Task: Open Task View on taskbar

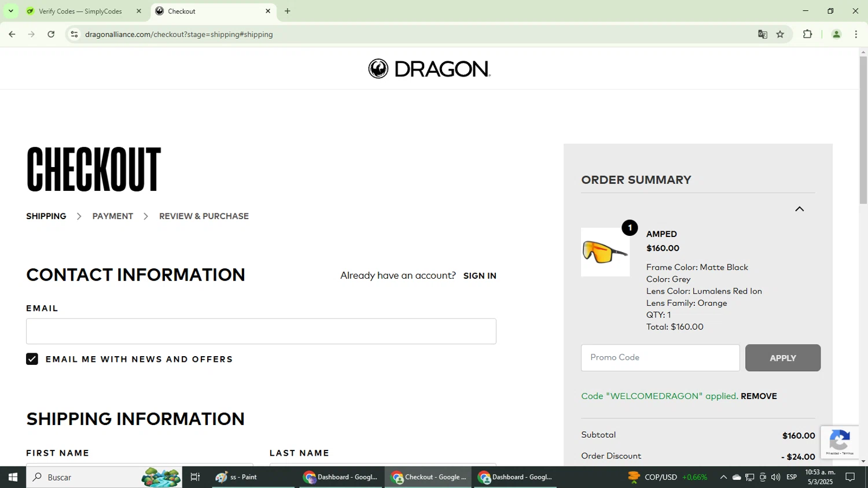Action: pos(195,477)
